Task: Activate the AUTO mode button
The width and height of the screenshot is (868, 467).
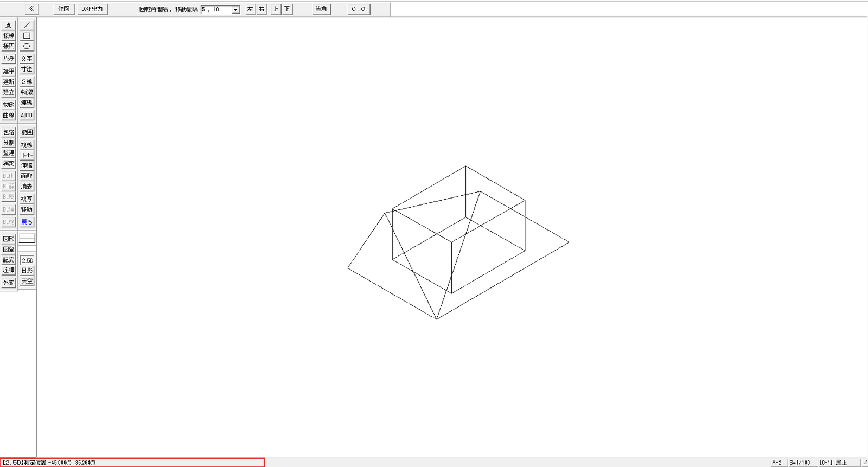Action: tap(27, 115)
